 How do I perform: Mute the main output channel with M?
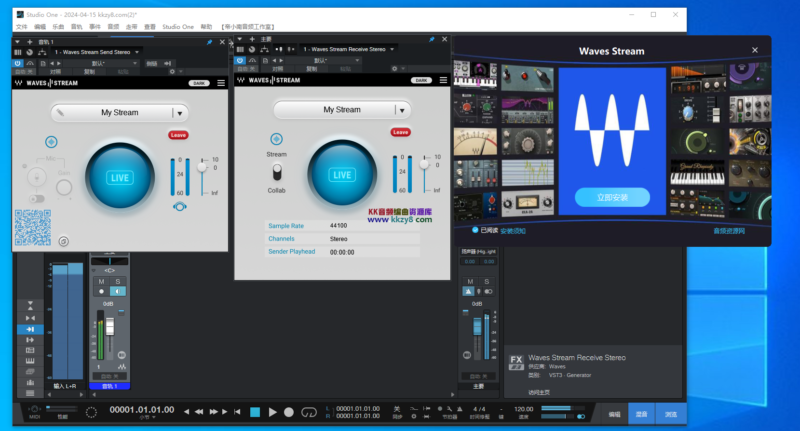tap(470, 282)
